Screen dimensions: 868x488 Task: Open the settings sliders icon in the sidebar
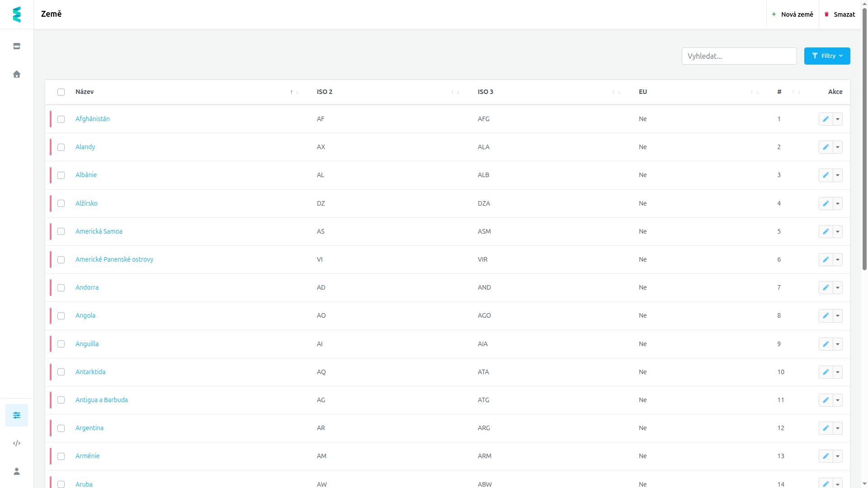tap(17, 415)
